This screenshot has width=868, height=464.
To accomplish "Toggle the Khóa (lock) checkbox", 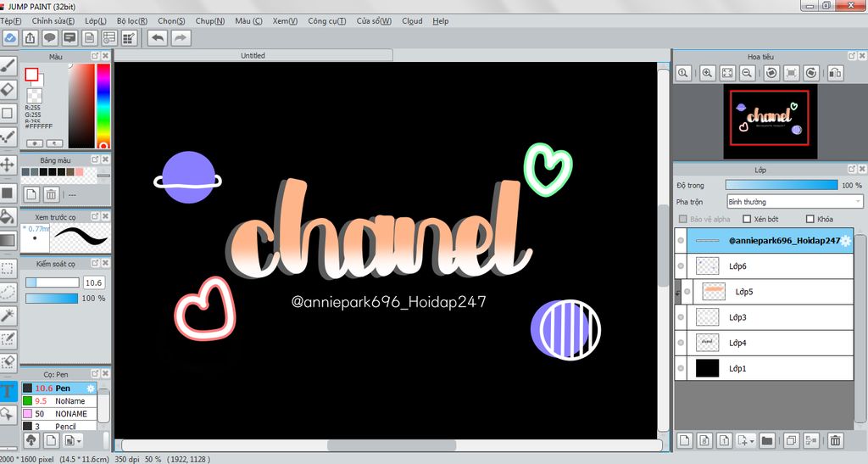I will tap(810, 219).
